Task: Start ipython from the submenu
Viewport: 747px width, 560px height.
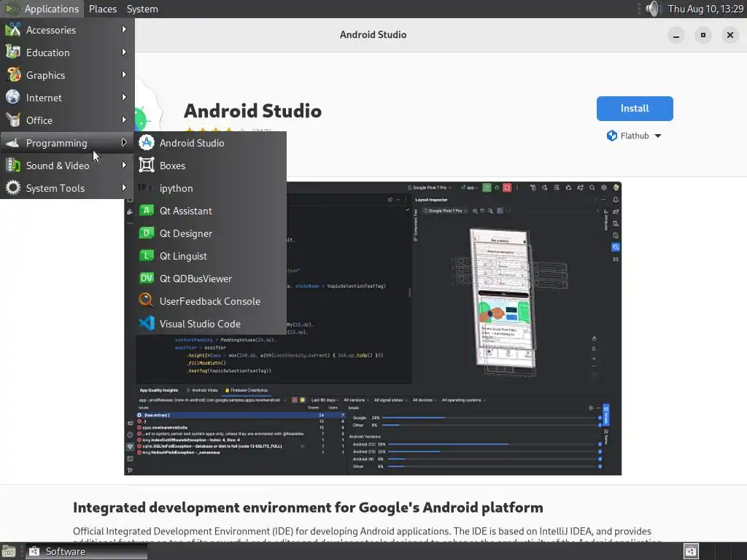Action: (x=210, y=188)
